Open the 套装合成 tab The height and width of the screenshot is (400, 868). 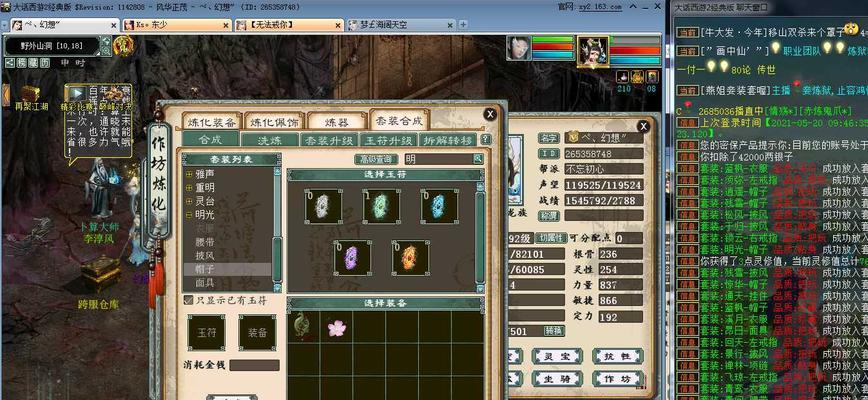tap(399, 121)
